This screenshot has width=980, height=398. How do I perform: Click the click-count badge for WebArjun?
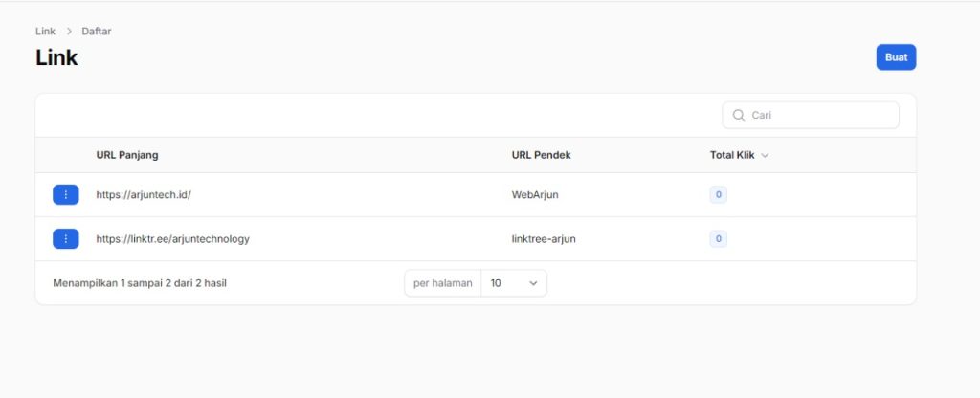pos(719,194)
